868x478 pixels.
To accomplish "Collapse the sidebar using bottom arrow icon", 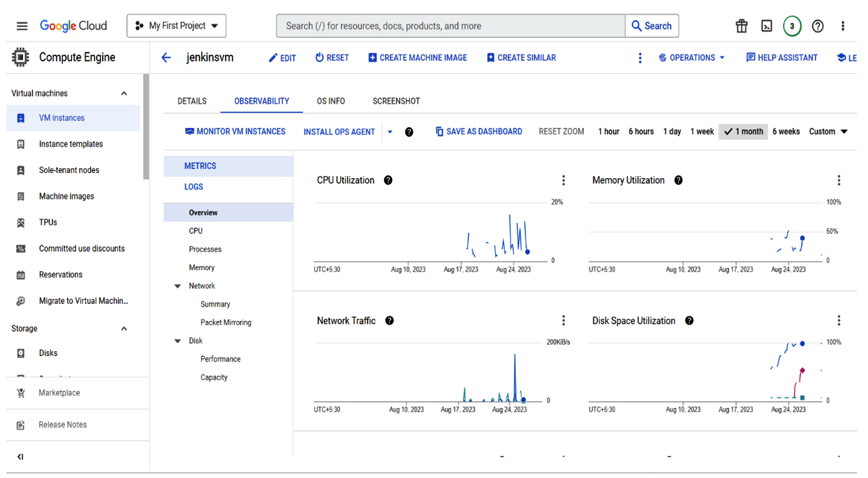I will 20,457.
